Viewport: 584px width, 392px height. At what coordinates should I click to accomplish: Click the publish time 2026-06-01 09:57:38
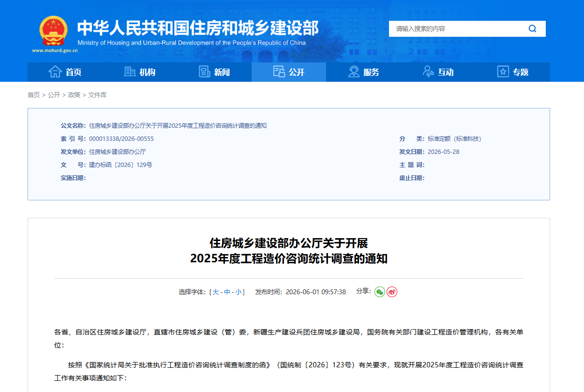315,292
